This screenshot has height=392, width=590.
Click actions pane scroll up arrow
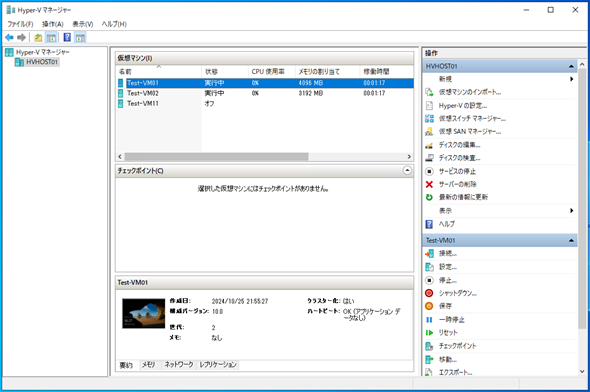pyautogui.click(x=582, y=65)
